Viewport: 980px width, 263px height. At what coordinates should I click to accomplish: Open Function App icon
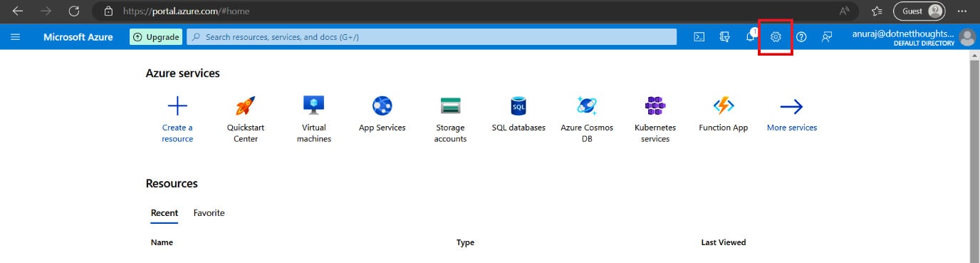coord(724,106)
